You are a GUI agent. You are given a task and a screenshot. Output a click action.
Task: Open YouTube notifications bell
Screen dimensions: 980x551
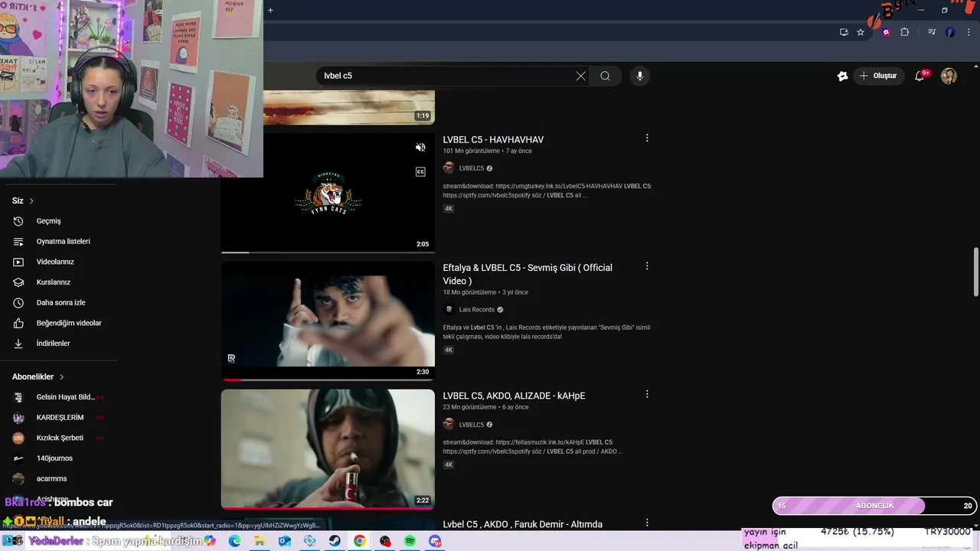click(x=920, y=76)
